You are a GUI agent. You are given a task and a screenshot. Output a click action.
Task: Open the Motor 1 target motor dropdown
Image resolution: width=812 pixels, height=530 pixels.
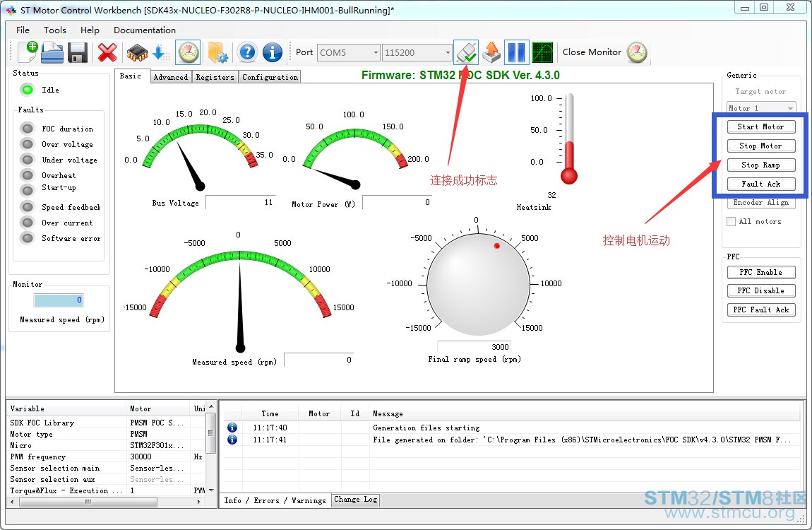coord(760,107)
